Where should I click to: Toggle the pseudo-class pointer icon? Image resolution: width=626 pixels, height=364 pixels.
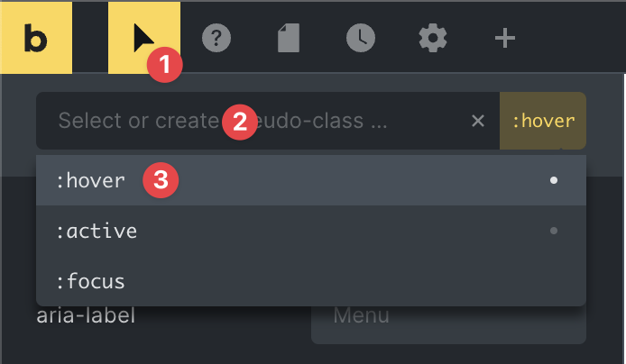click(x=143, y=38)
